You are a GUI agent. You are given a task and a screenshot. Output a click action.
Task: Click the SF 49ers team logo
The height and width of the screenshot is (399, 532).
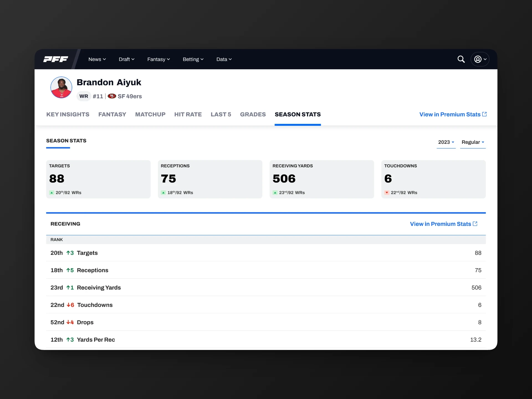[112, 96]
